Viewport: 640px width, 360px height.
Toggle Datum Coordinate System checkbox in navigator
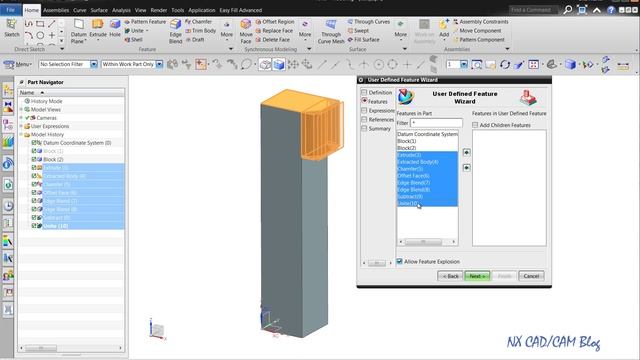(34, 143)
